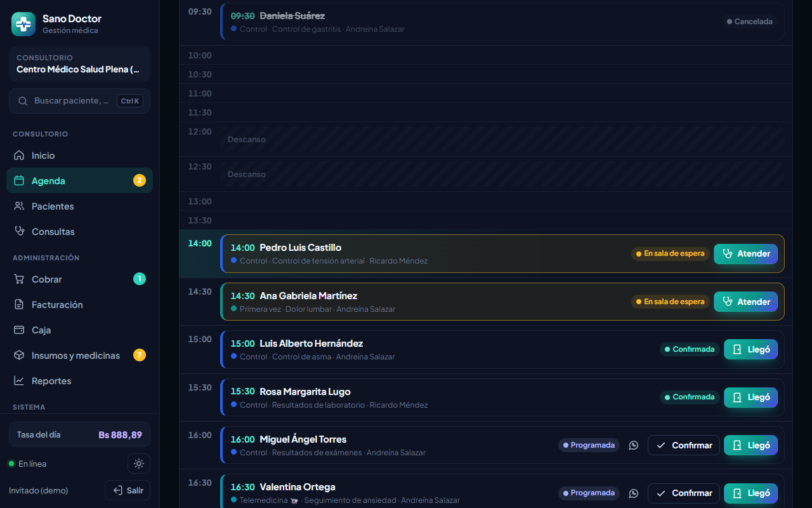The image size is (812, 508).
Task: Click the Inicio home icon
Action: click(19, 156)
